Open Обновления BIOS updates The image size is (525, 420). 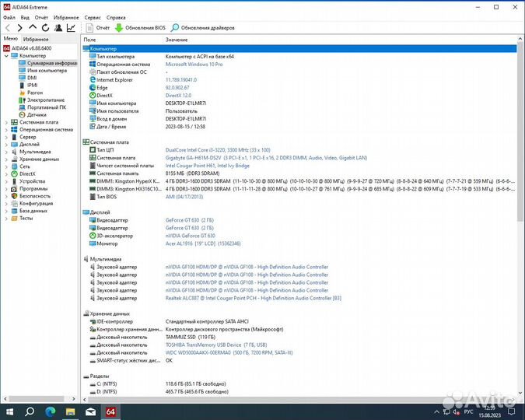pos(140,28)
